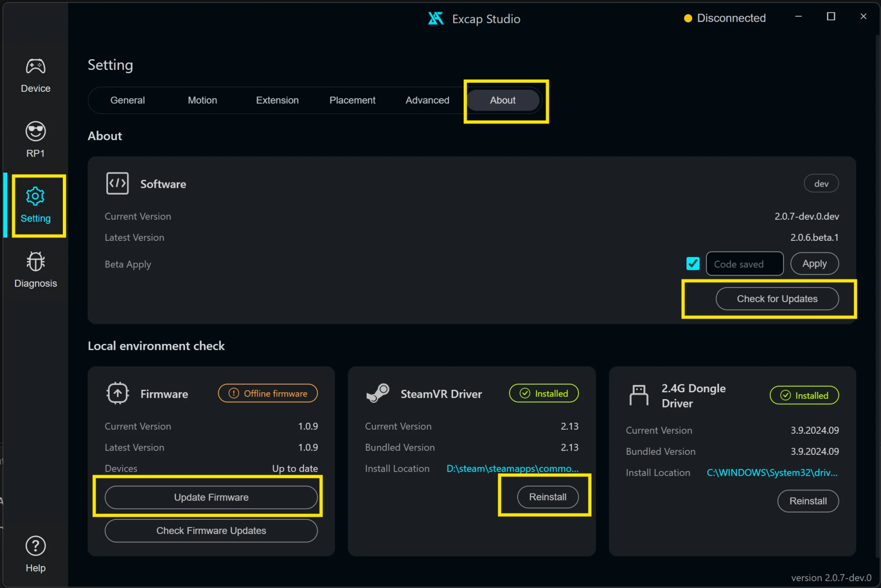
Task: Go to the Advanced tab
Action: 427,100
